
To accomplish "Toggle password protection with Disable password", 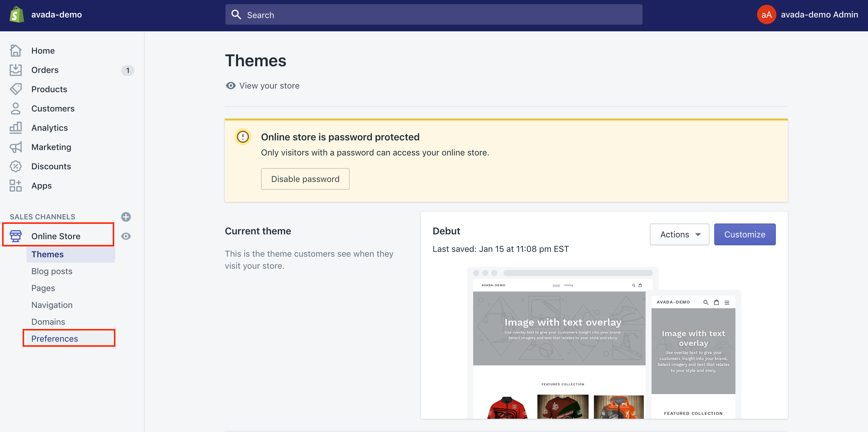I will 305,178.
